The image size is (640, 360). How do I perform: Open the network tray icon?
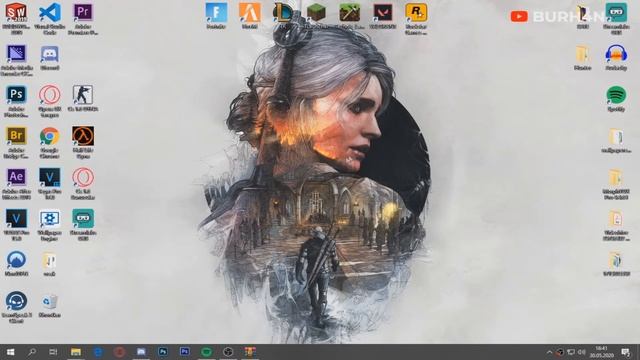pos(571,352)
